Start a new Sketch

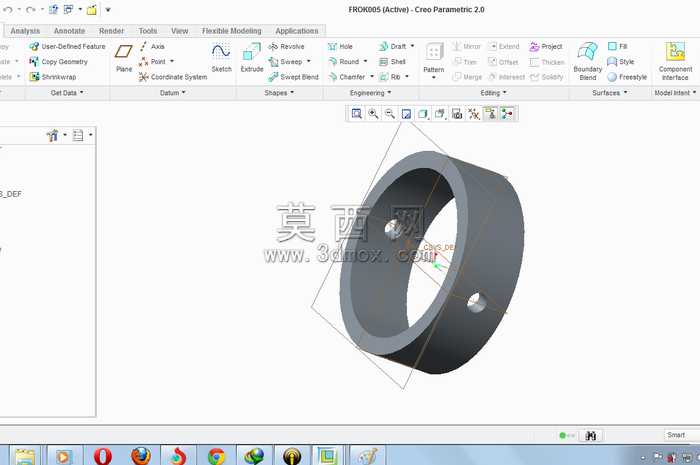pyautogui.click(x=221, y=57)
